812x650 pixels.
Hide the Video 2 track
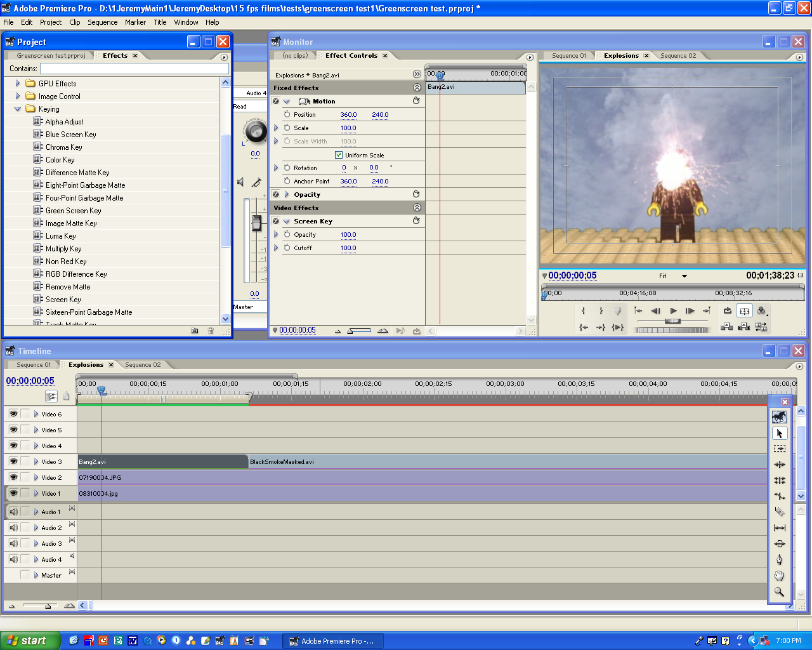tap(13, 477)
